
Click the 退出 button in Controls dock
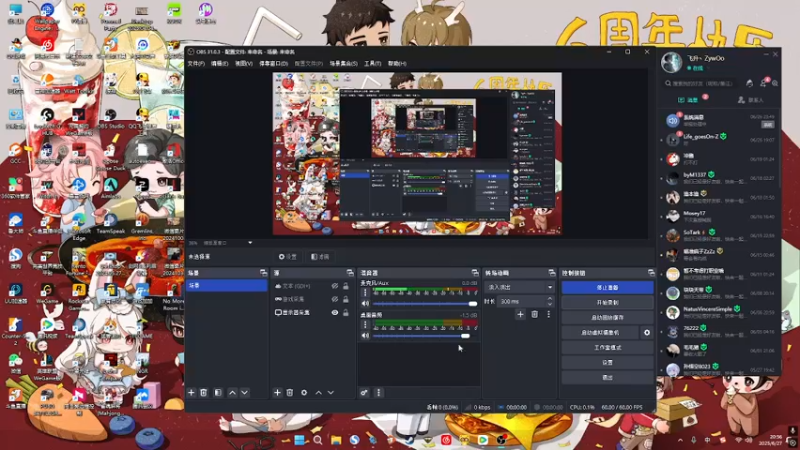tap(607, 378)
